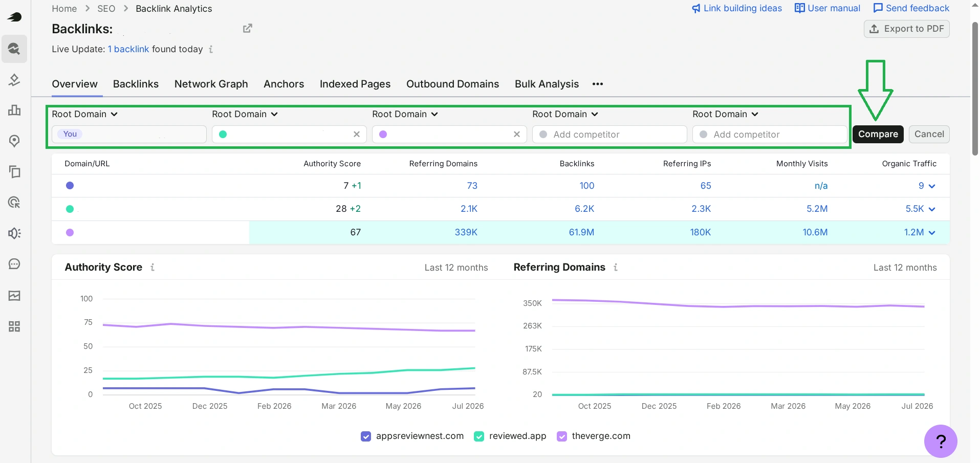The image size is (980, 463).
Task: Remove the purple competitor with its X icon
Action: pos(517,134)
